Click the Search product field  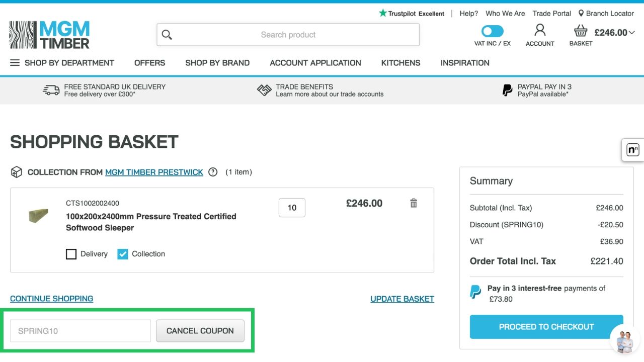click(x=288, y=35)
